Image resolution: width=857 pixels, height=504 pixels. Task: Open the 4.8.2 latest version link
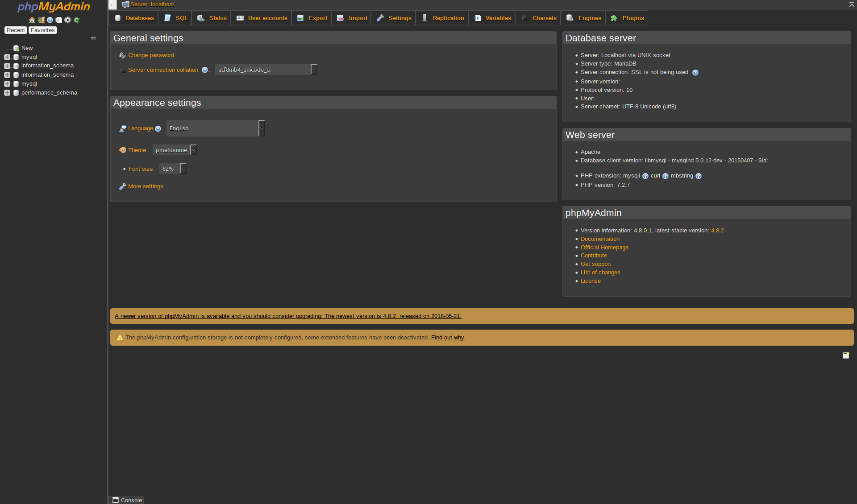point(717,231)
